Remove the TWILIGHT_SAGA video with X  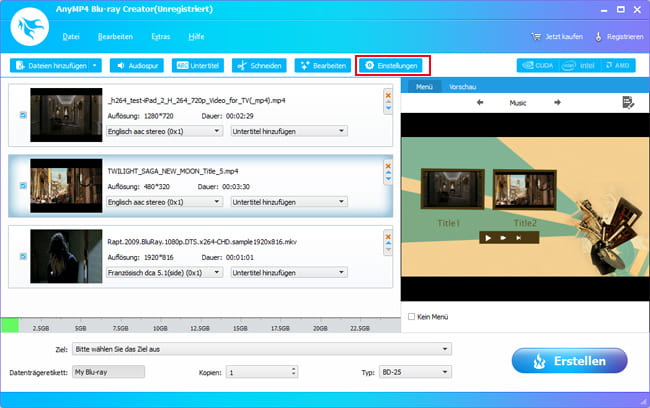(x=388, y=166)
